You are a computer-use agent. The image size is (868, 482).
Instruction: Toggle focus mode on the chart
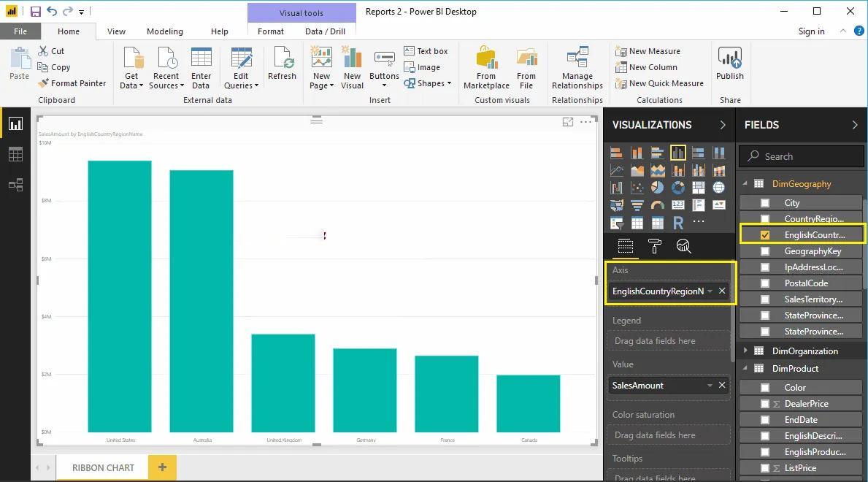point(568,123)
